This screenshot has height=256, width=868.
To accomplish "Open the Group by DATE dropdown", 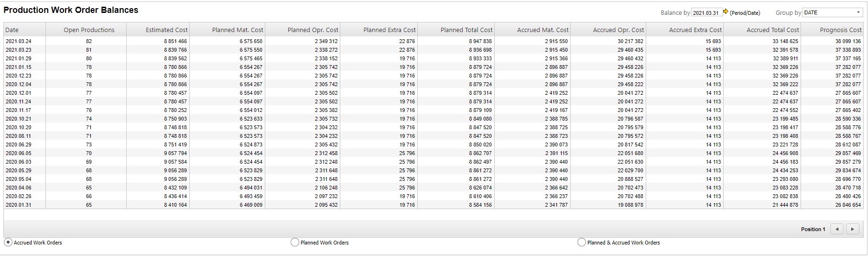I will point(858,12).
